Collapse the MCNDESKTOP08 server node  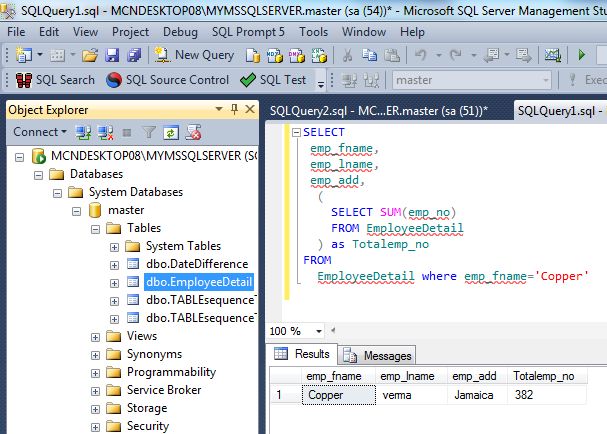(19, 157)
